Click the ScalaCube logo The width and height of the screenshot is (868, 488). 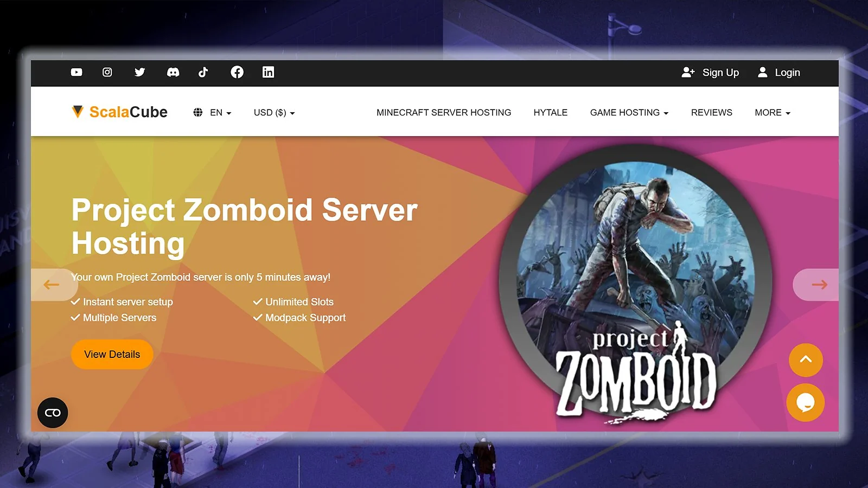(x=120, y=112)
